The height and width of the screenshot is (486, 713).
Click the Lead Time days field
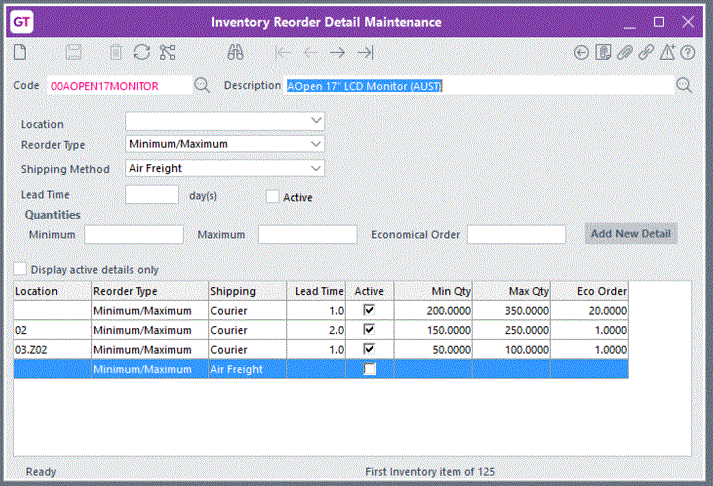point(152,195)
